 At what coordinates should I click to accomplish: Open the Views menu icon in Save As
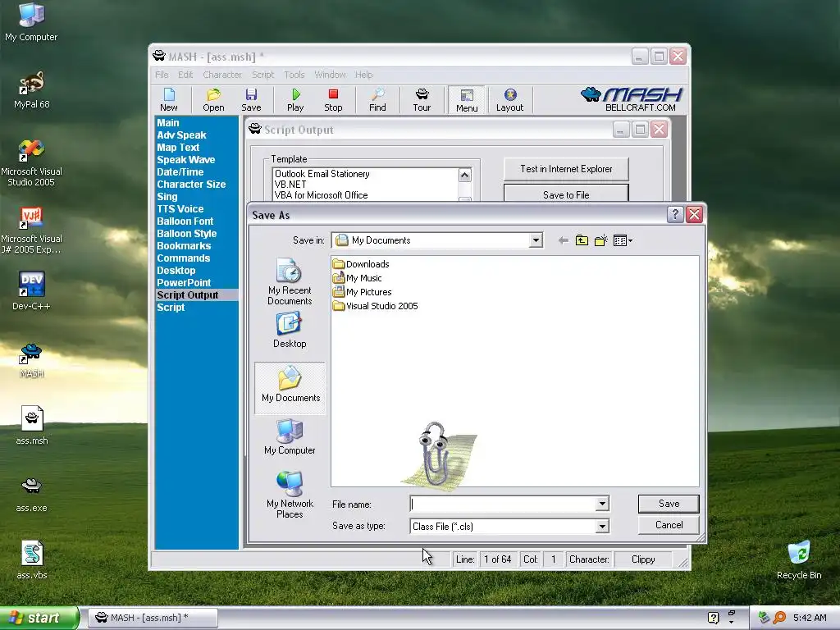click(x=623, y=240)
